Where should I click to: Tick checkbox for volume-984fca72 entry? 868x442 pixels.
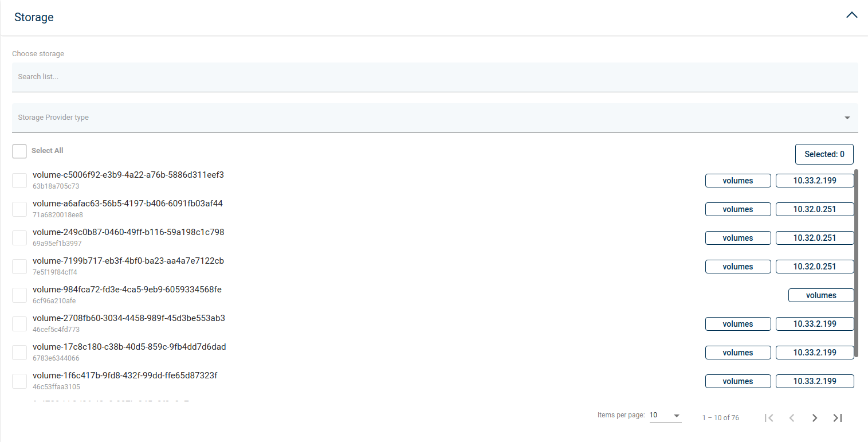click(x=19, y=295)
